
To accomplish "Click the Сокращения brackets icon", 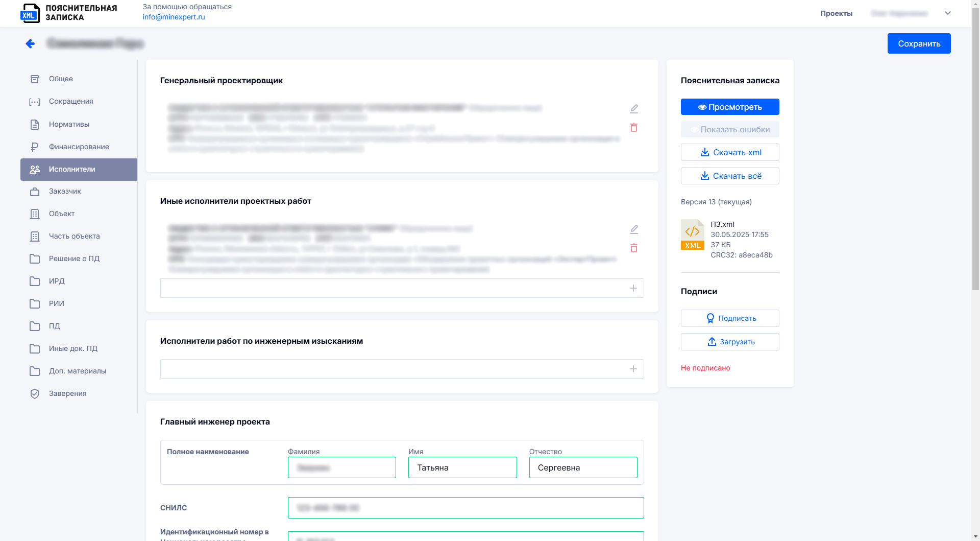I will pos(35,102).
